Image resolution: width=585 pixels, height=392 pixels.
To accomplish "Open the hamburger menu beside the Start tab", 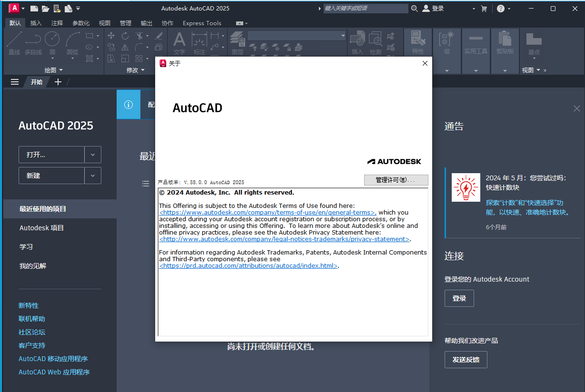I will pyautogui.click(x=15, y=82).
